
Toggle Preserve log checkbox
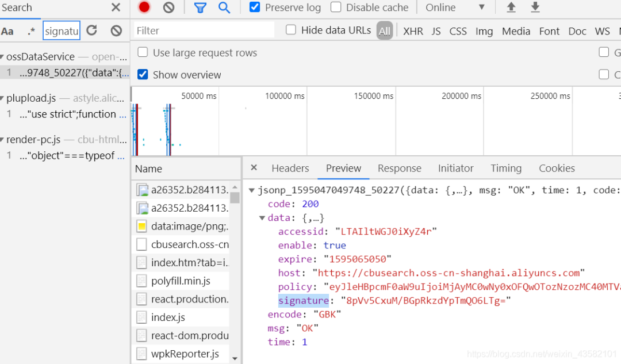click(255, 7)
